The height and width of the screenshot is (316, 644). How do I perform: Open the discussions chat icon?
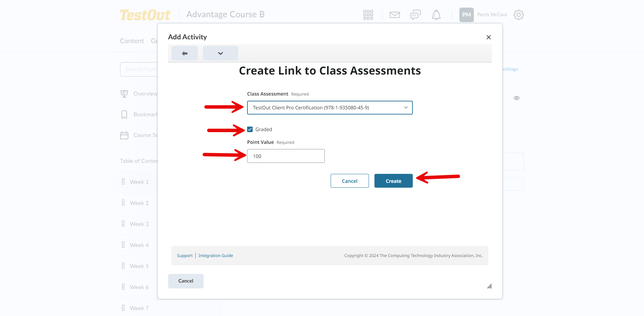(x=415, y=15)
